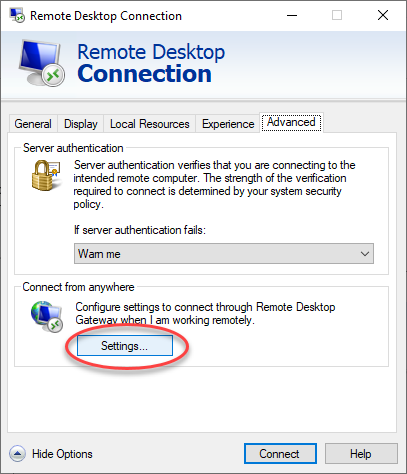
Task: Collapse the dialog via the Hide Options label
Action: 62,454
